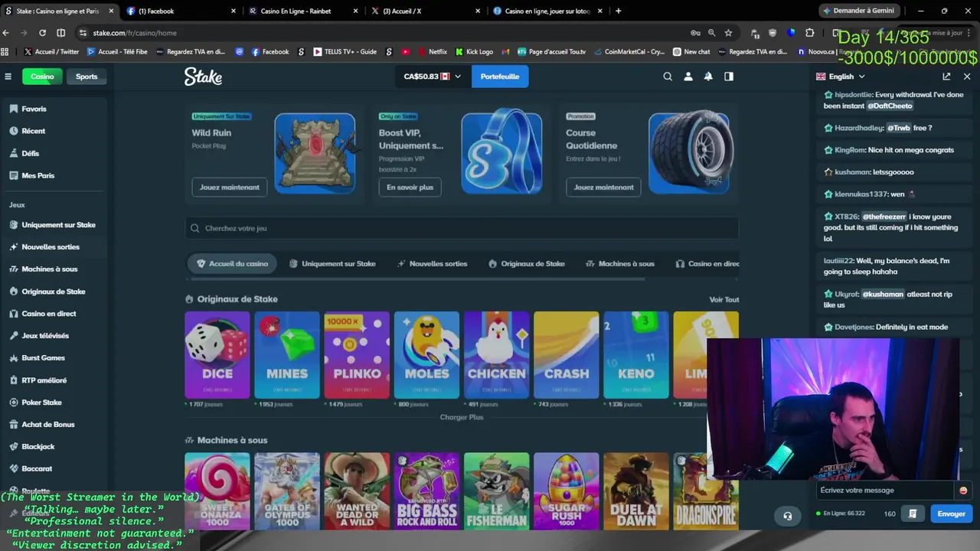Switch to the Facebook browser tab
The width and height of the screenshot is (980, 551).
[180, 11]
